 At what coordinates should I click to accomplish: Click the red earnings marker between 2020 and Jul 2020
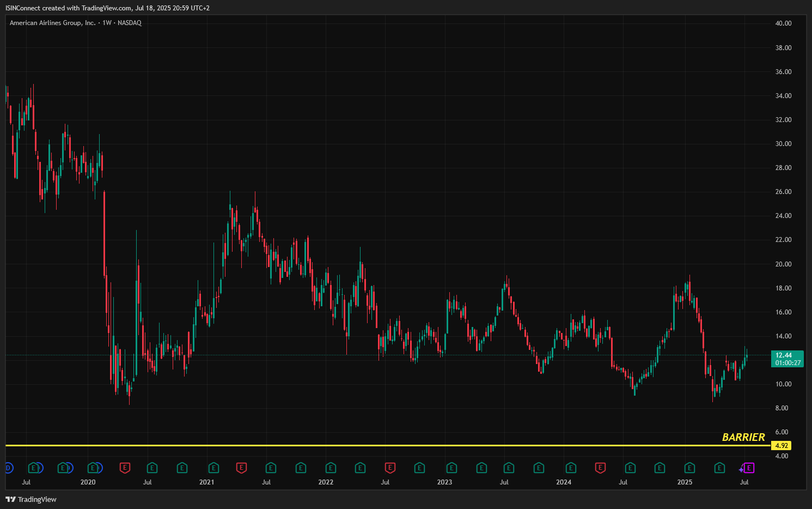click(125, 468)
